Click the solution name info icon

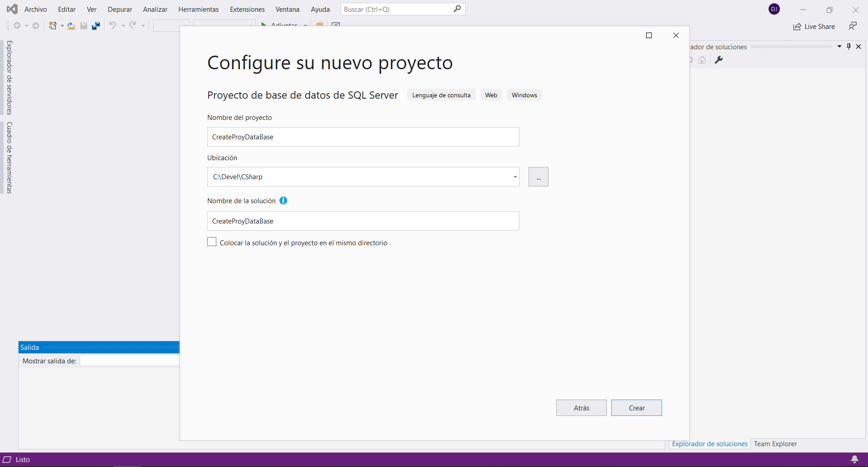pyautogui.click(x=283, y=200)
